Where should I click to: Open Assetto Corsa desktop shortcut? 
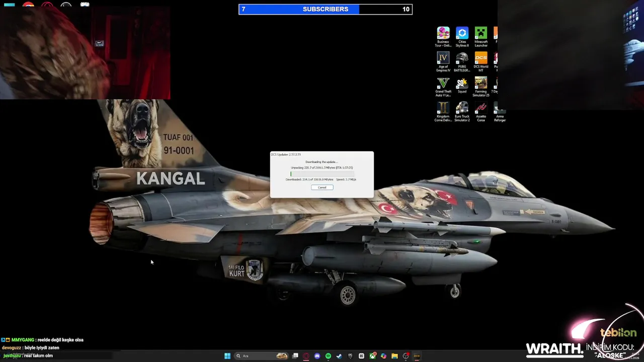coord(481,112)
